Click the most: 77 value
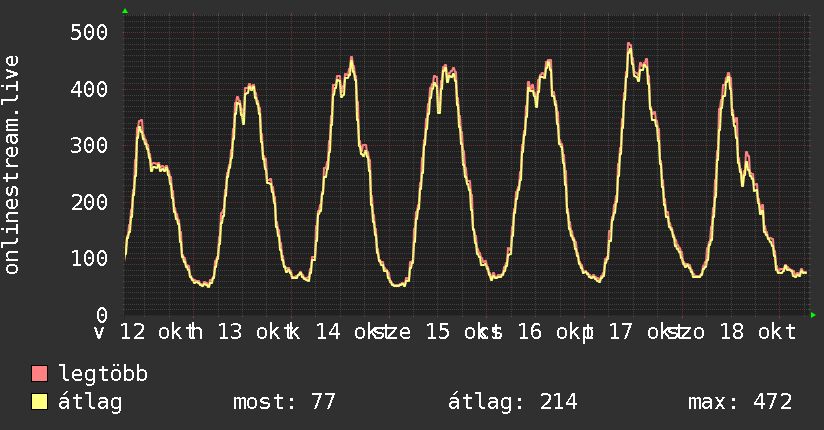This screenshot has height=430, width=824. pyautogui.click(x=284, y=402)
